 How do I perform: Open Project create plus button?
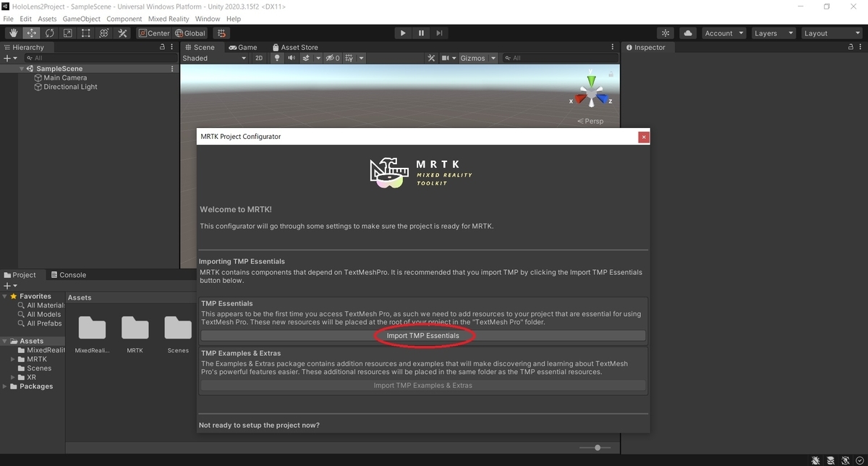[x=9, y=286]
